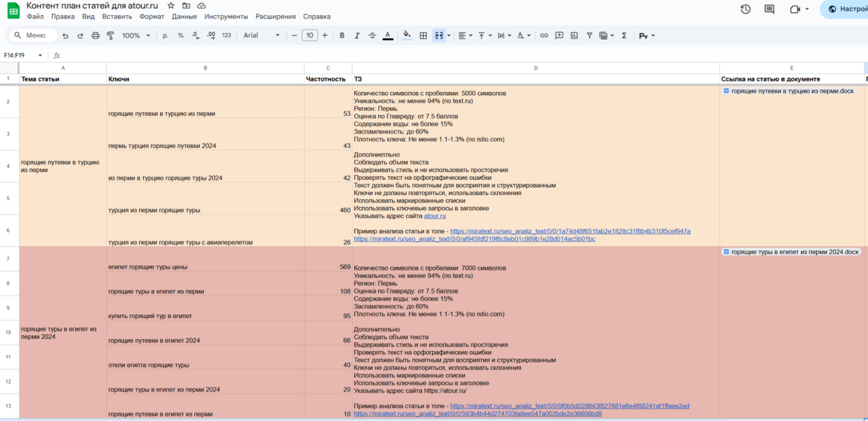
Task: Open the Справка menu
Action: click(x=317, y=17)
